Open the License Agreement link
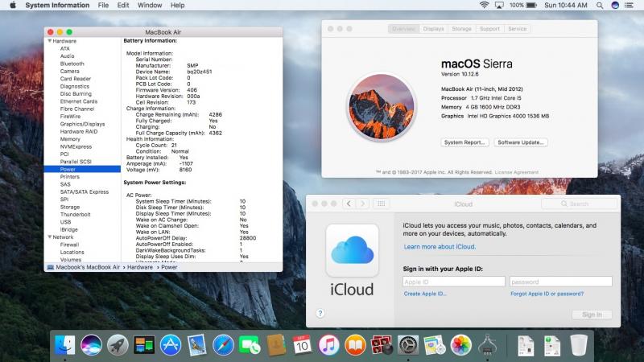Screen dimensions: 644x362 coord(516,172)
